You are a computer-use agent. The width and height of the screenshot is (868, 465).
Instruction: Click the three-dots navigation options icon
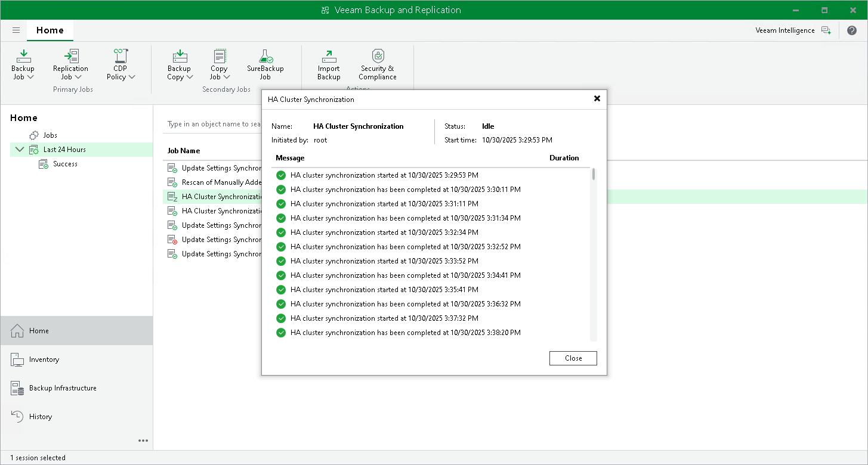[x=143, y=441]
